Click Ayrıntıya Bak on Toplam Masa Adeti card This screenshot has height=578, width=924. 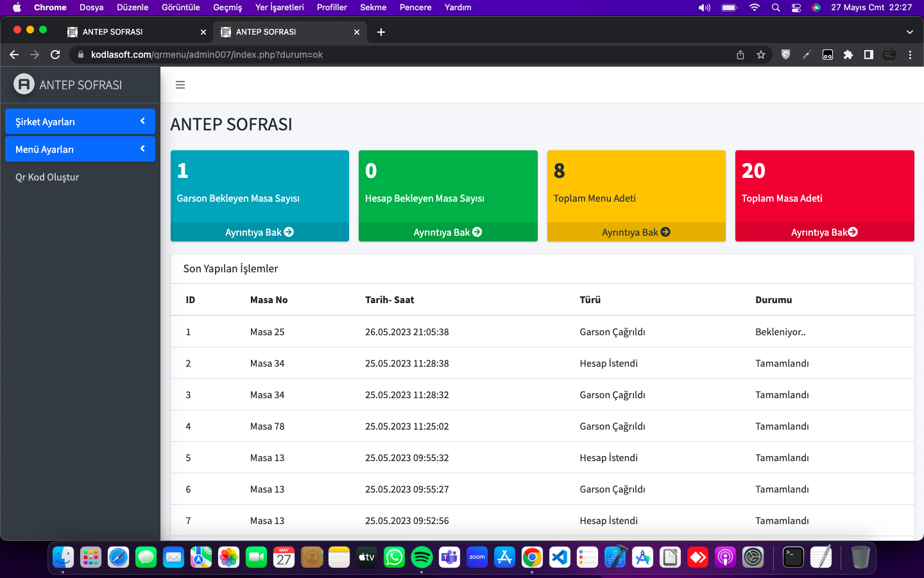coord(824,232)
